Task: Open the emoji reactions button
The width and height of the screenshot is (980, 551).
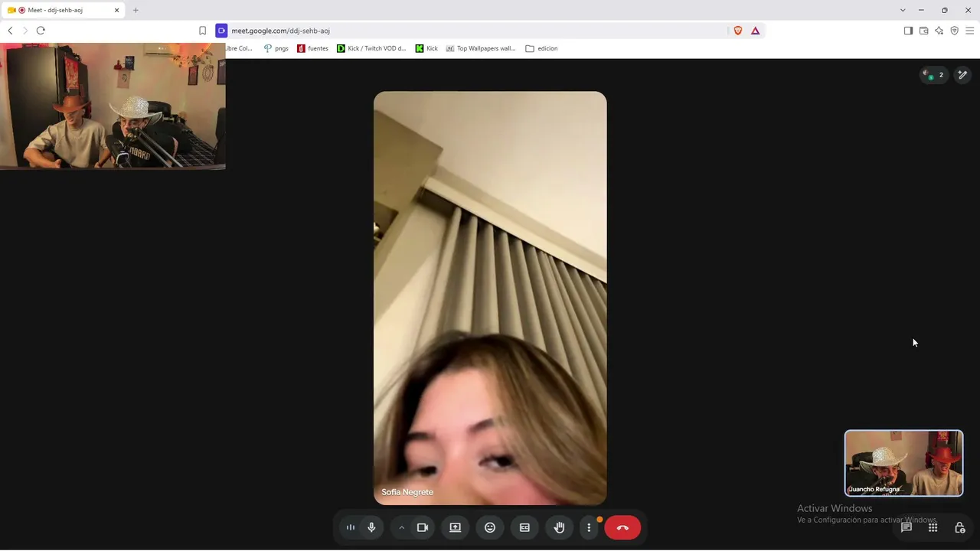Action: (490, 527)
